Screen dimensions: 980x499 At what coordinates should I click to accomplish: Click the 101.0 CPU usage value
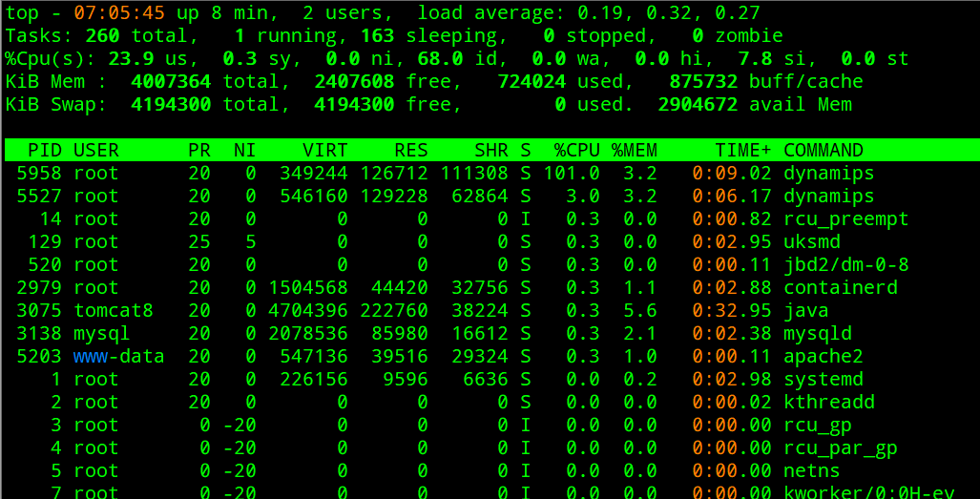[572, 173]
